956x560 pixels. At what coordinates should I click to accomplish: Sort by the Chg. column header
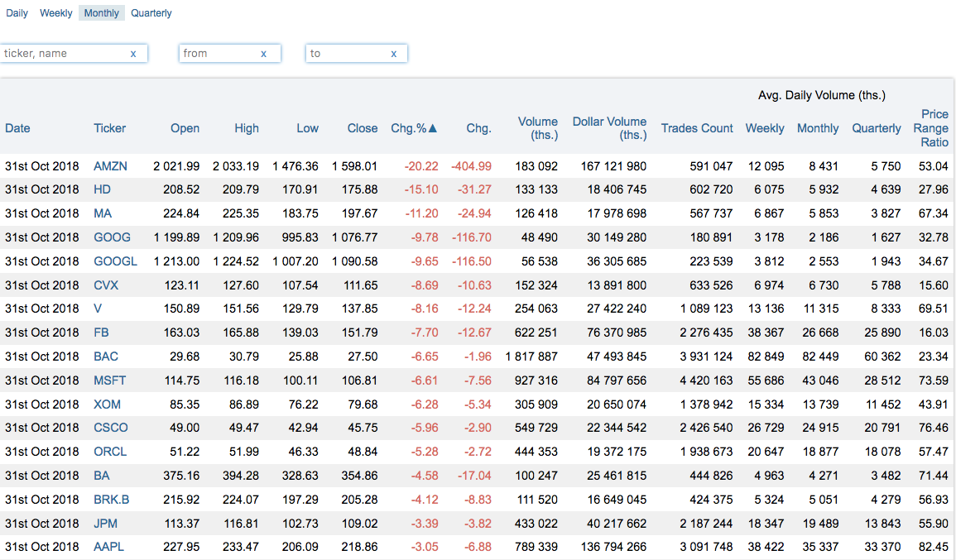[x=478, y=128]
